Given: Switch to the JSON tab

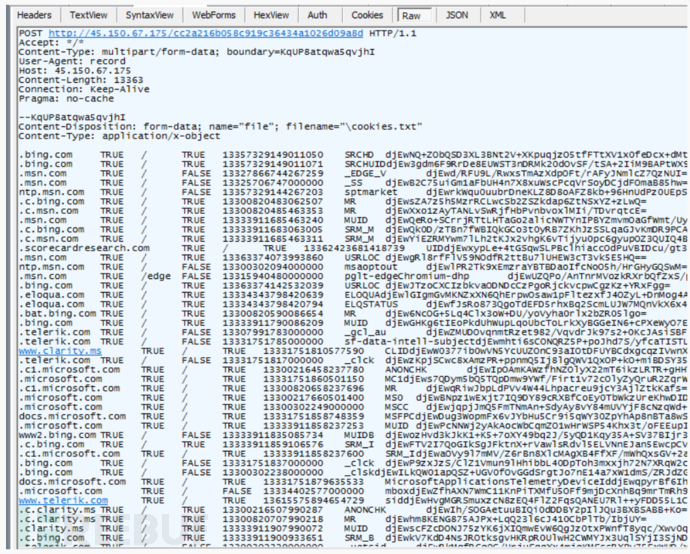Looking at the screenshot, I should tap(457, 15).
